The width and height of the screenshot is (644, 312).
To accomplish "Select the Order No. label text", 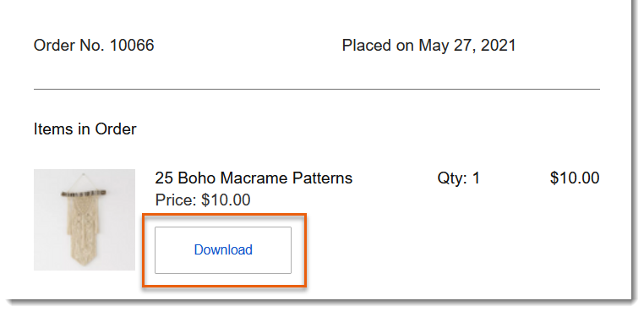I will coord(69,45).
